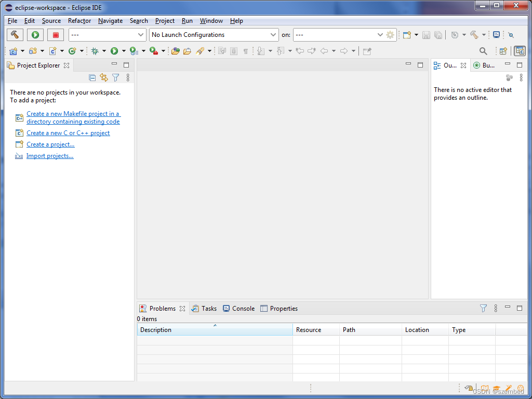The width and height of the screenshot is (532, 399).
Task: Switch to the Console tab
Action: tap(238, 309)
